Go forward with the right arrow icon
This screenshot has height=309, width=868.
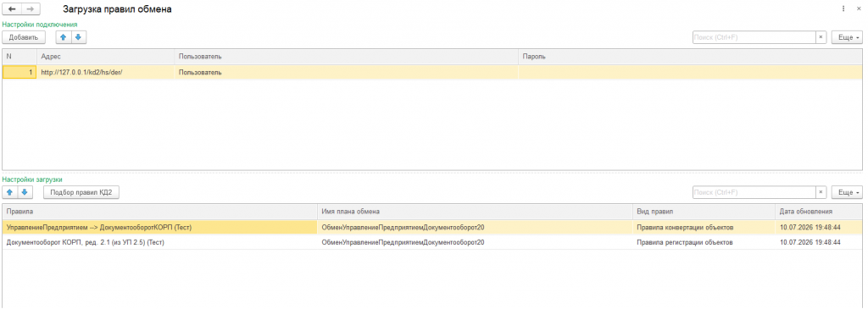click(x=31, y=9)
